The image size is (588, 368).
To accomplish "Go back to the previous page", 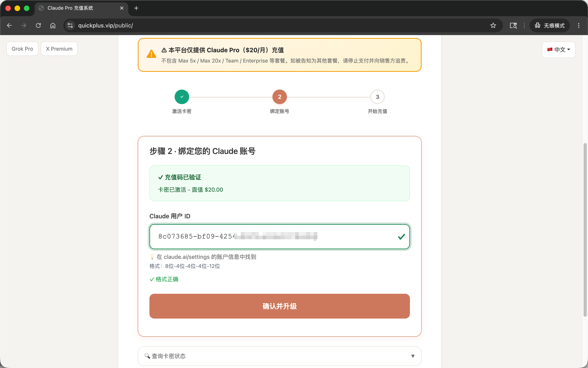I will [9, 25].
